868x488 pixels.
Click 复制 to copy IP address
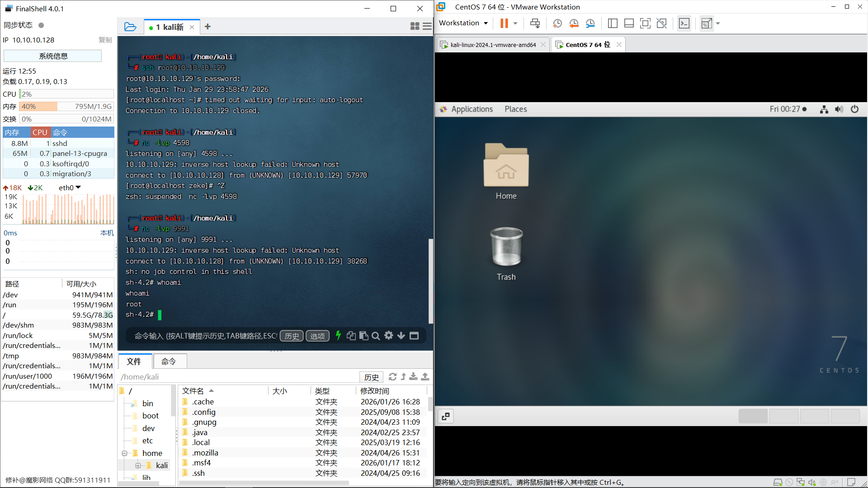click(x=105, y=40)
